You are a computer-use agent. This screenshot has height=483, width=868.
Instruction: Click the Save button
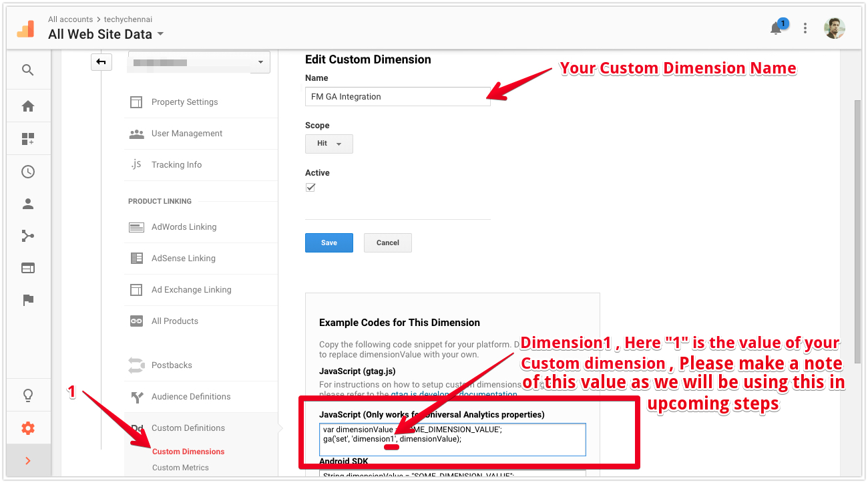click(x=329, y=243)
